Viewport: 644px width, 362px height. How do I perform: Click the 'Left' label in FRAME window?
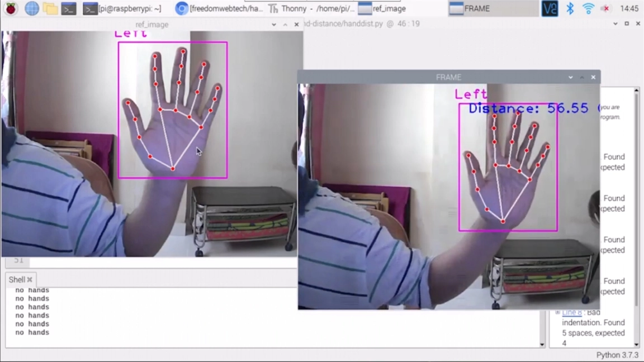tap(471, 94)
